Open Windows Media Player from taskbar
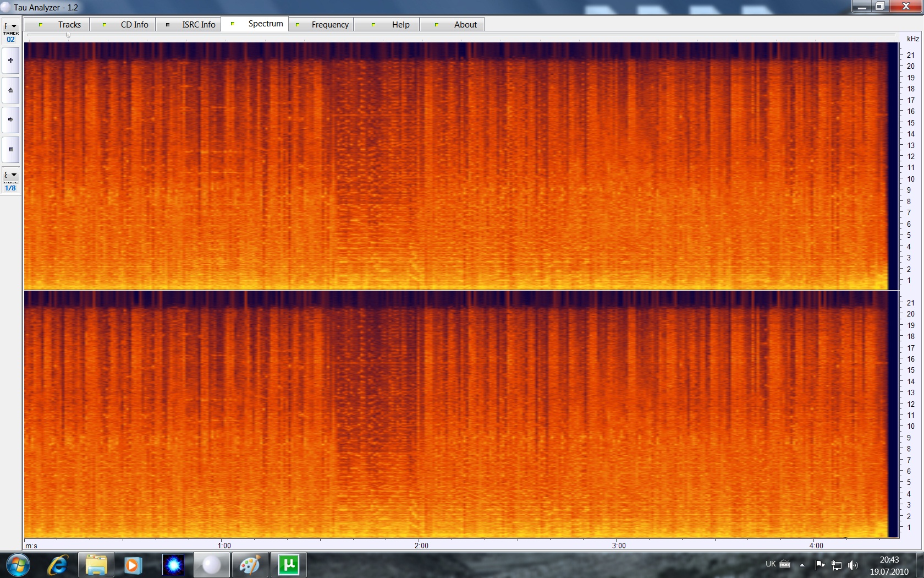This screenshot has width=924, height=578. pyautogui.click(x=133, y=565)
